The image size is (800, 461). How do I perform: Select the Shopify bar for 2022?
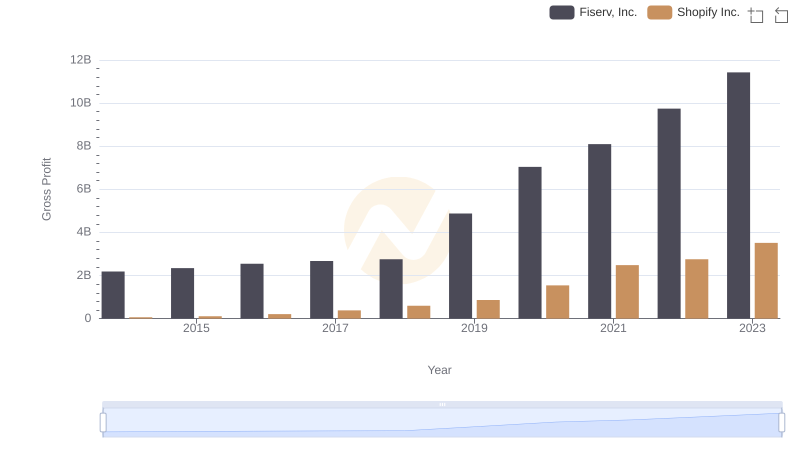pos(696,289)
